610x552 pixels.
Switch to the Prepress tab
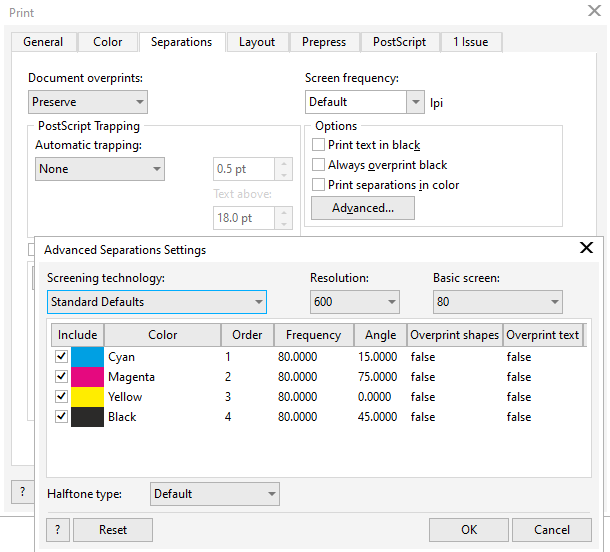tap(324, 42)
